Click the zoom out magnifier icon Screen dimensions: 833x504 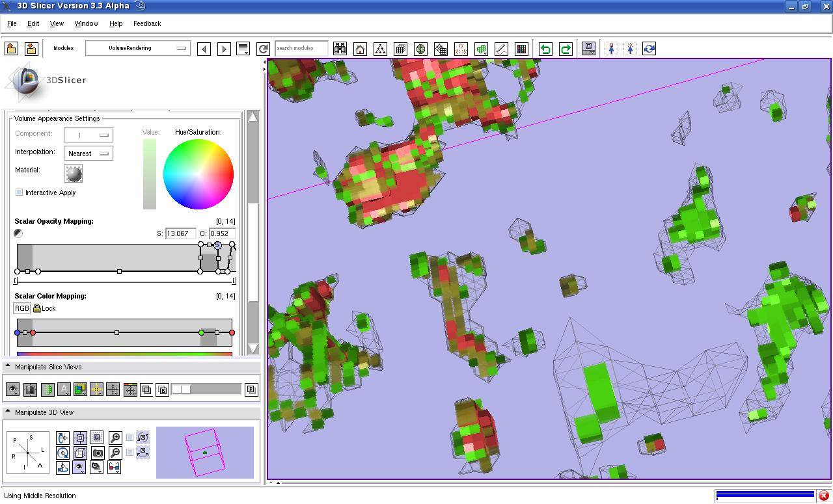pos(115,453)
